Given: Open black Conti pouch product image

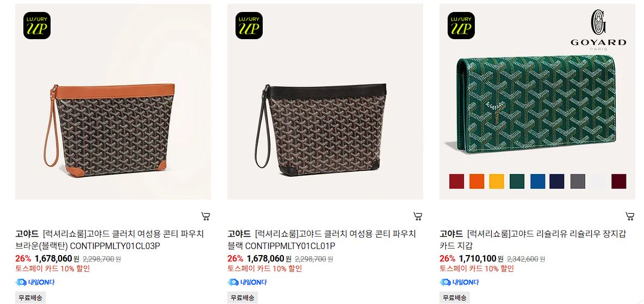Looking at the screenshot, I should point(325,102).
